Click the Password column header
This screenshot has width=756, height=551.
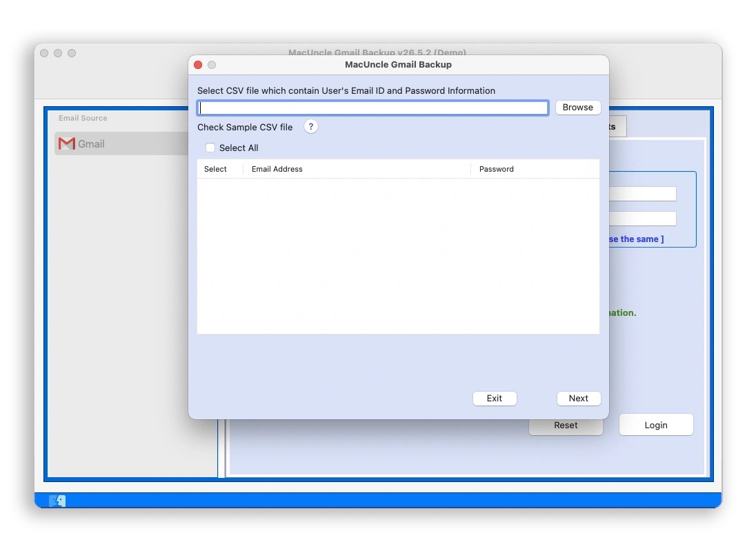click(535, 169)
